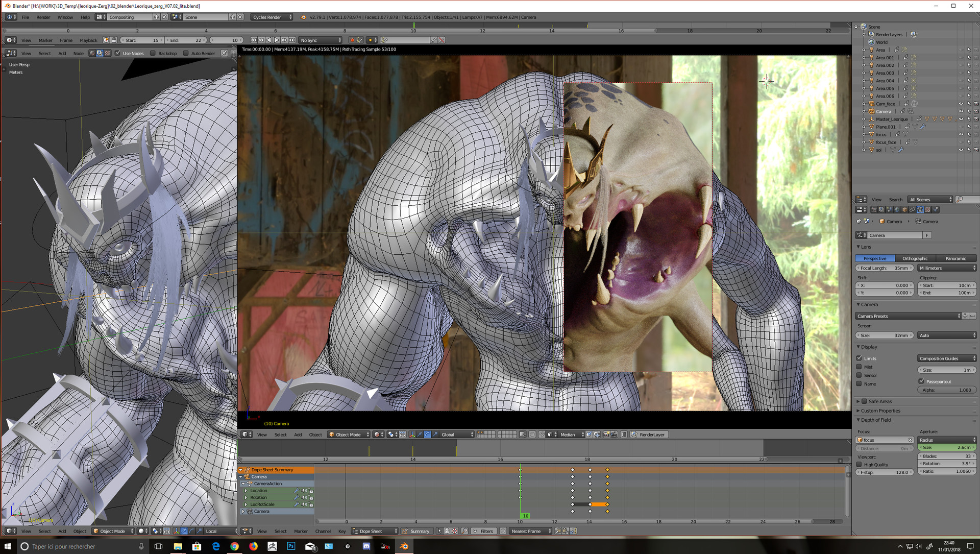Open Photoshop from the Windows taskbar

[291, 546]
